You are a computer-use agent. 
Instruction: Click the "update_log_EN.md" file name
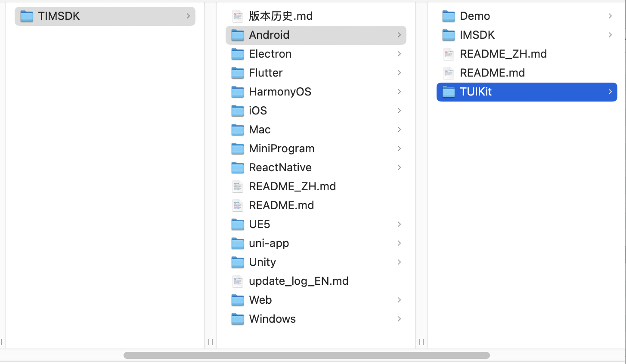(x=299, y=281)
